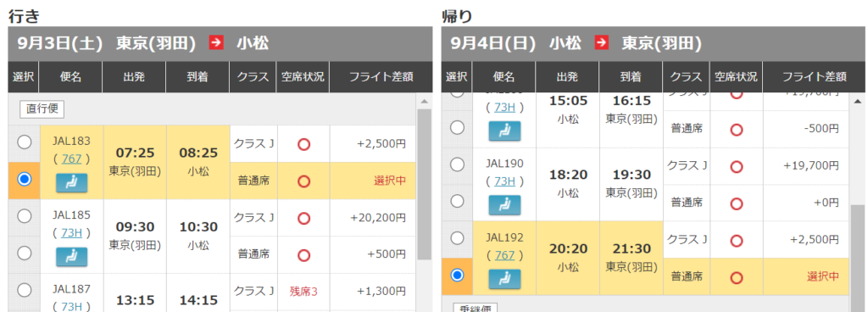Select JAL187 Class J 残席3 radio button

[x=25, y=289]
